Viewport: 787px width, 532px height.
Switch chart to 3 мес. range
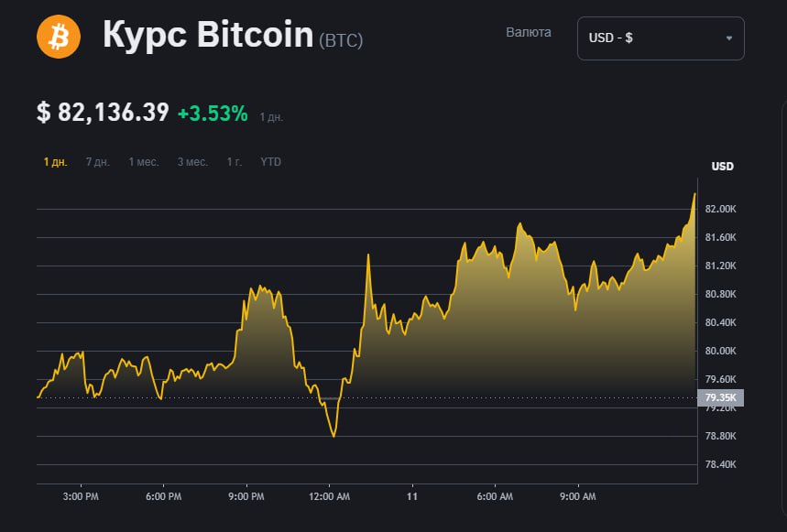[x=192, y=162]
